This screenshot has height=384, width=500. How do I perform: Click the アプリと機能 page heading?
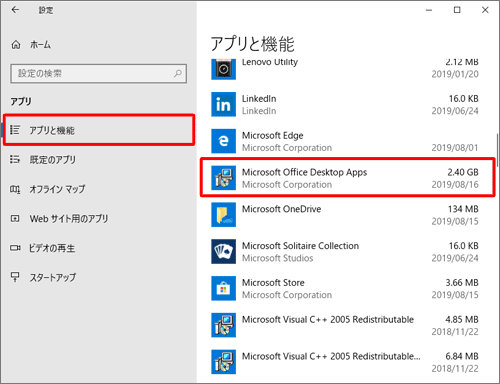point(253,44)
